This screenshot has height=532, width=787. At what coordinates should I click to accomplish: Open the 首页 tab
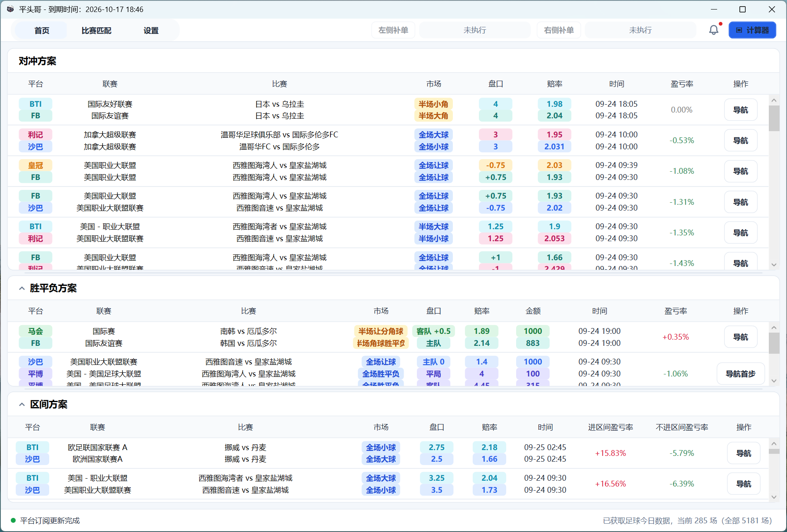coord(41,30)
